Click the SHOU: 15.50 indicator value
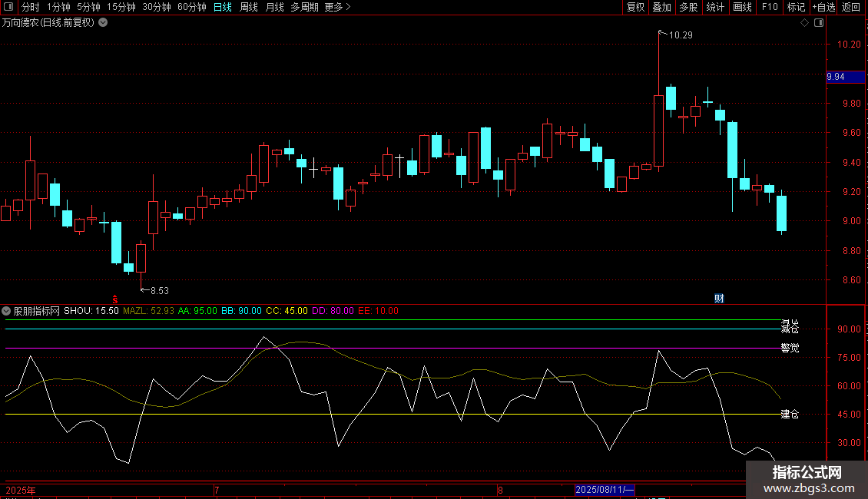This screenshot has width=868, height=499. (x=91, y=311)
